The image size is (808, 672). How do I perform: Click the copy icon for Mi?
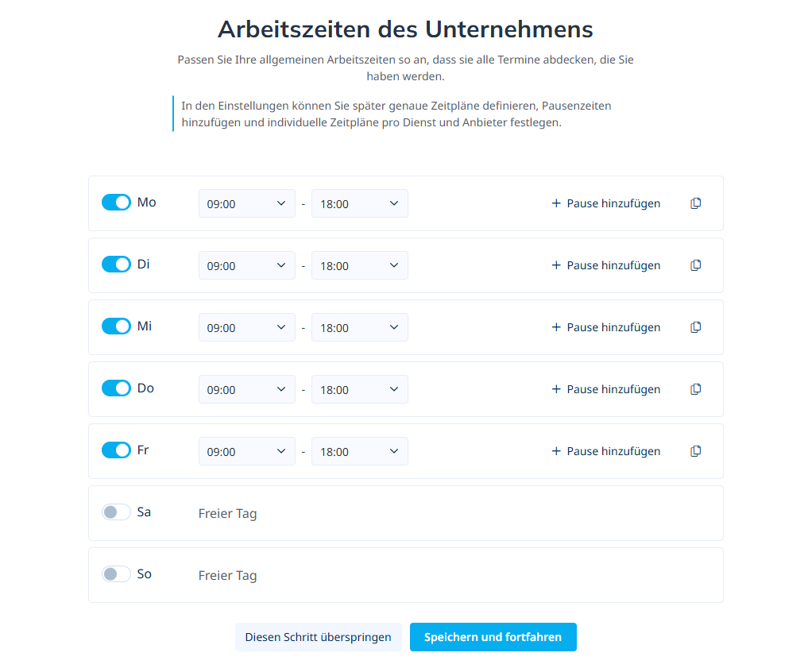(x=696, y=327)
